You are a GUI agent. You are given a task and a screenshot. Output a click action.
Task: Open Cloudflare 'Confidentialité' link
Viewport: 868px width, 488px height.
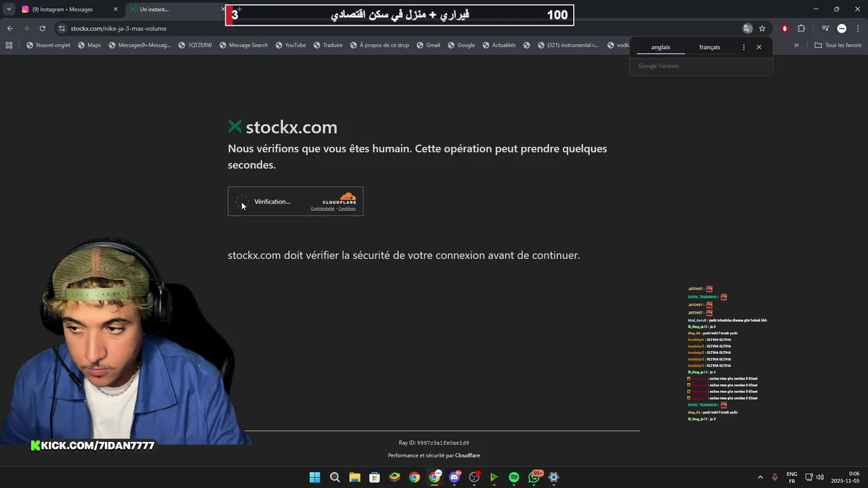pyautogui.click(x=322, y=209)
